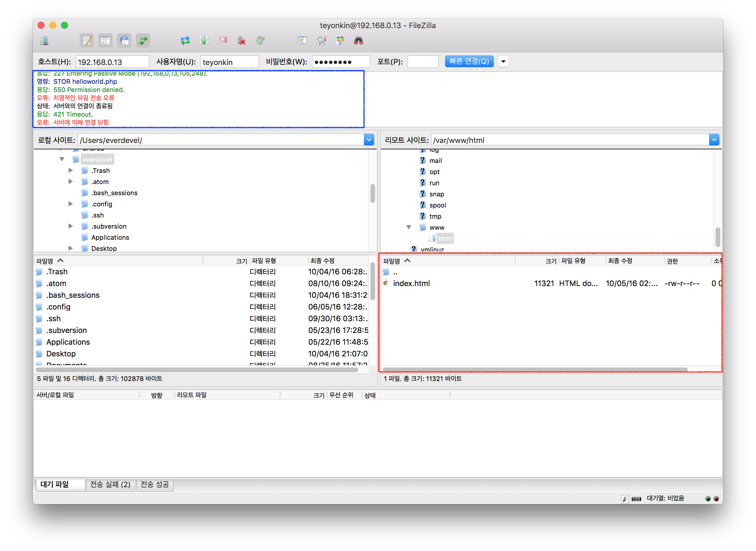This screenshot has height=551, width=756.
Task: Expand the .subversion folder in tree
Action: coord(70,226)
